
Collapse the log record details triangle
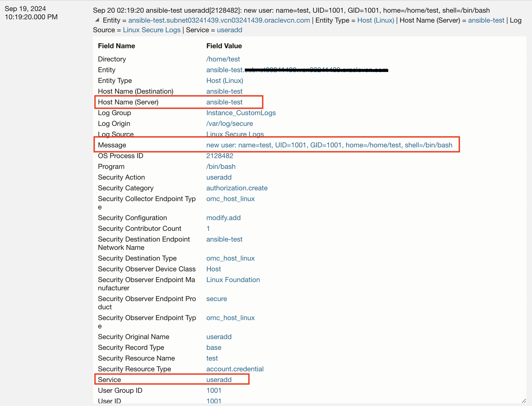(97, 20)
